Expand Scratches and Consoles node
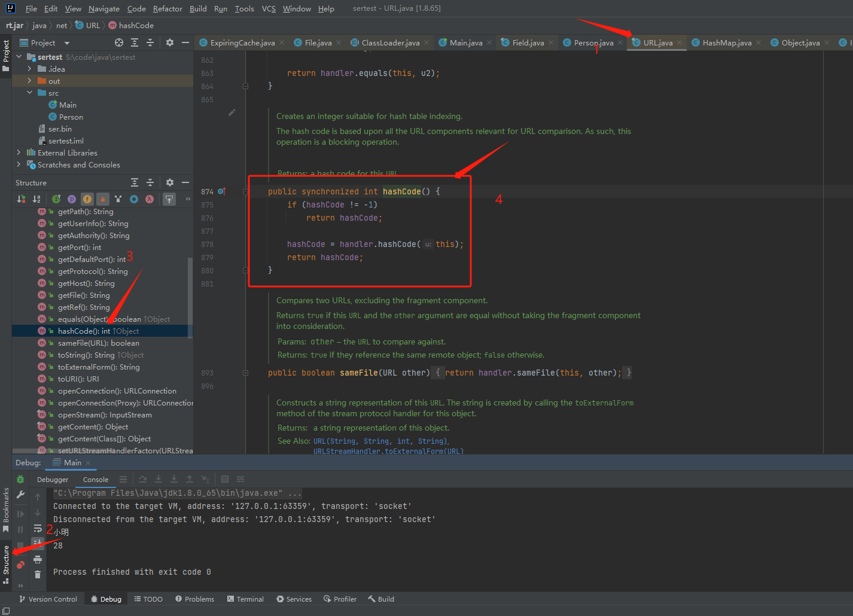 [19, 164]
